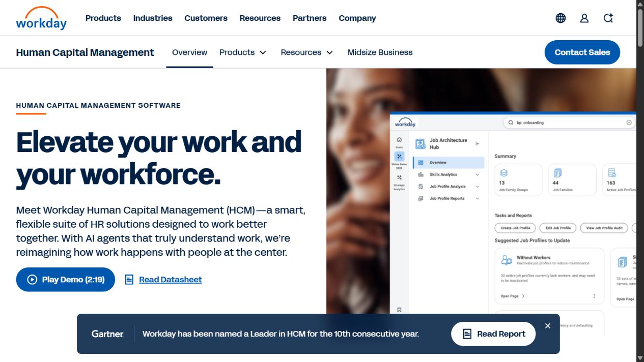Click the 'Suggested Job Profiles to Update' heading
644x362 pixels.
(532, 240)
